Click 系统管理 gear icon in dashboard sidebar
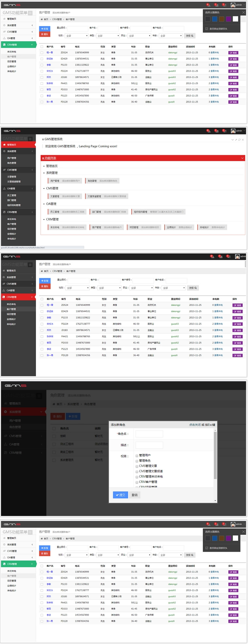 click(5, 151)
